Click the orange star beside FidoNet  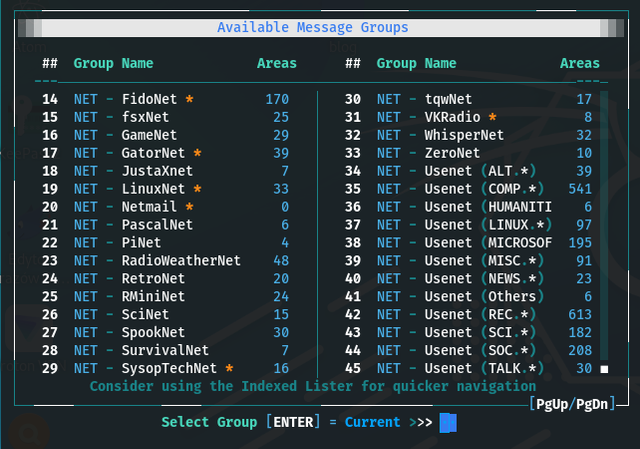189,99
